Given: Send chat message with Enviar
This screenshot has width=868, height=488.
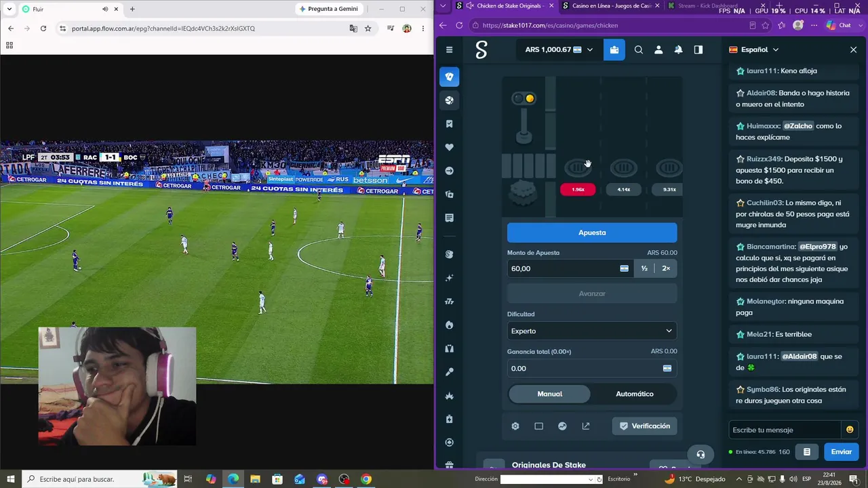Looking at the screenshot, I should point(842,451).
